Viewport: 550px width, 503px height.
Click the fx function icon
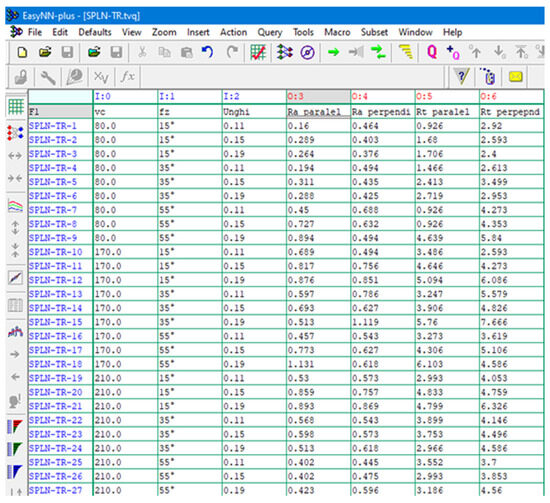pyautogui.click(x=127, y=77)
